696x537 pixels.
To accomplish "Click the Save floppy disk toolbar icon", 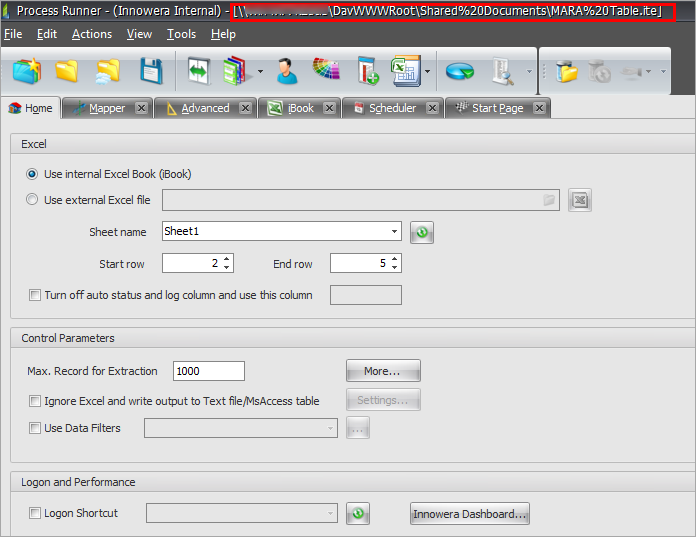I will coord(151,71).
